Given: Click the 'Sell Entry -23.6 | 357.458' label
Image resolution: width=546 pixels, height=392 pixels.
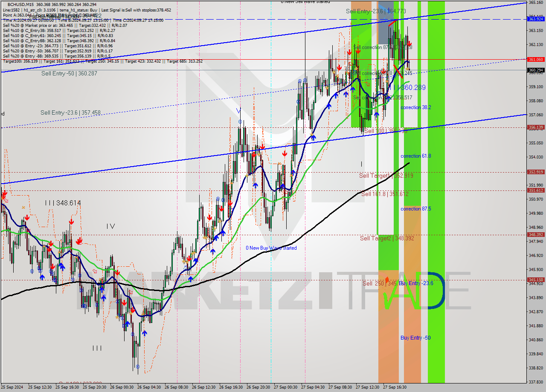Looking at the screenshot, I should (x=70, y=112).
